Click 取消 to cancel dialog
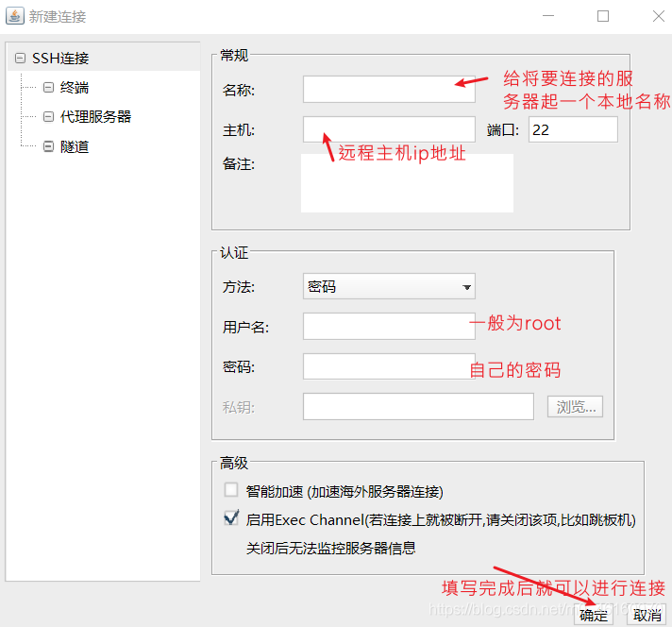Screen dimensions: 672x627 click(647, 616)
